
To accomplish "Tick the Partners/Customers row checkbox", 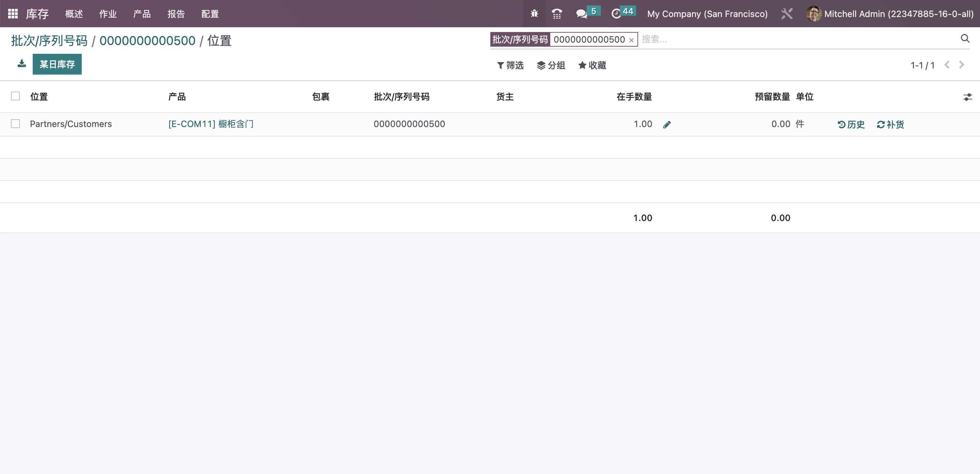I will (15, 124).
